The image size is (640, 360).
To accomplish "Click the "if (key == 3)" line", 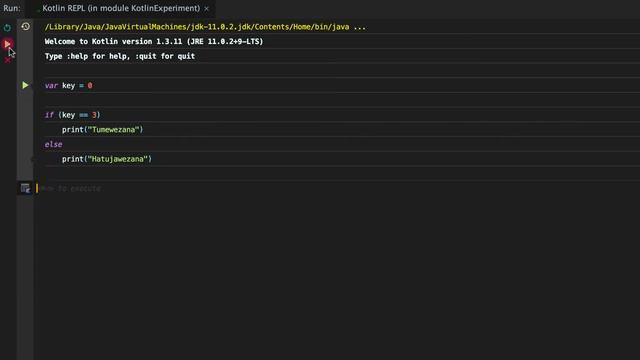I will [72, 115].
